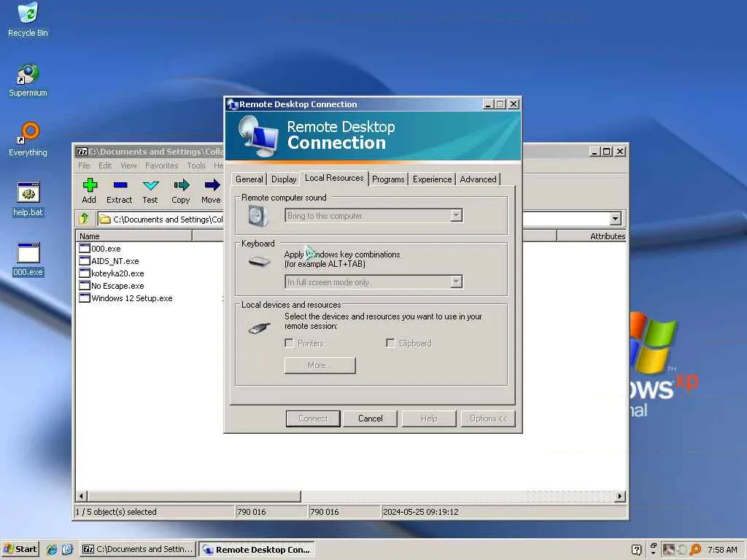Open the View menu in 7-Zip
747x560 pixels.
[x=128, y=166]
